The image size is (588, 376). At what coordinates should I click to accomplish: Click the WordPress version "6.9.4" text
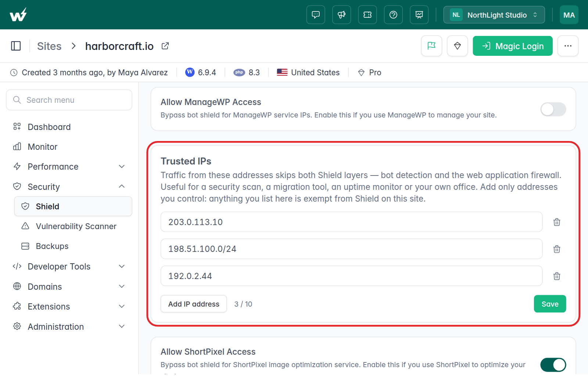(207, 72)
